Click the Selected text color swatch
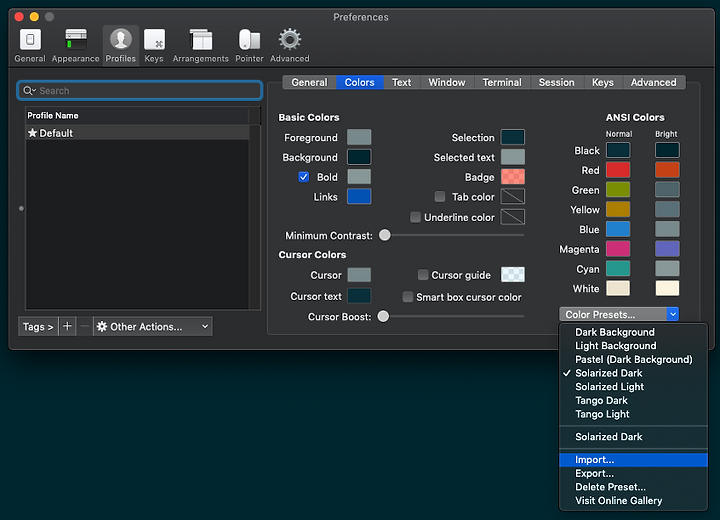Screen dimensions: 720x520 tap(512, 157)
